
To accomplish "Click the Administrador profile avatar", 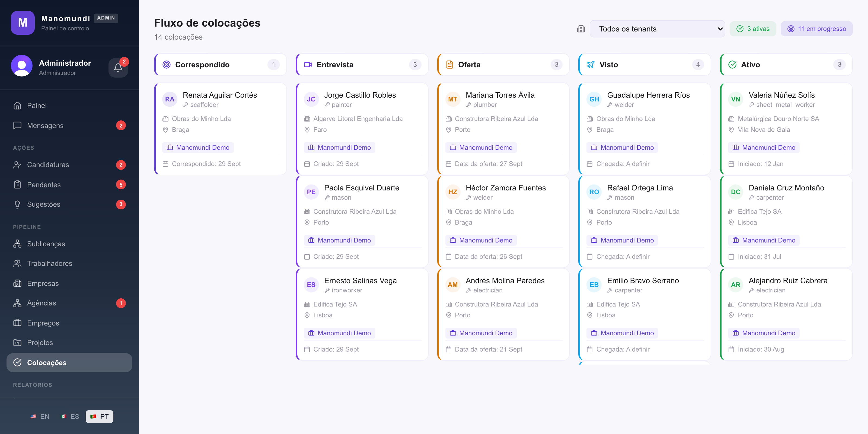I will [22, 66].
